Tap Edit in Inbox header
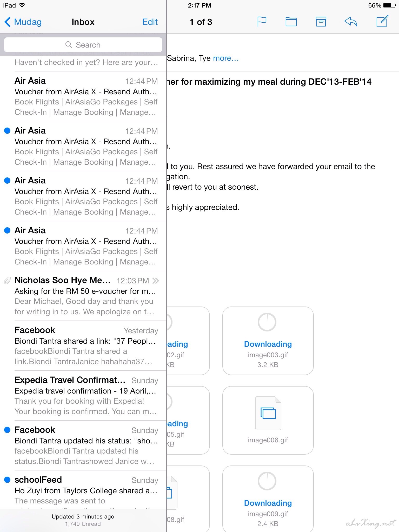This screenshot has width=399, height=532. pyautogui.click(x=150, y=22)
